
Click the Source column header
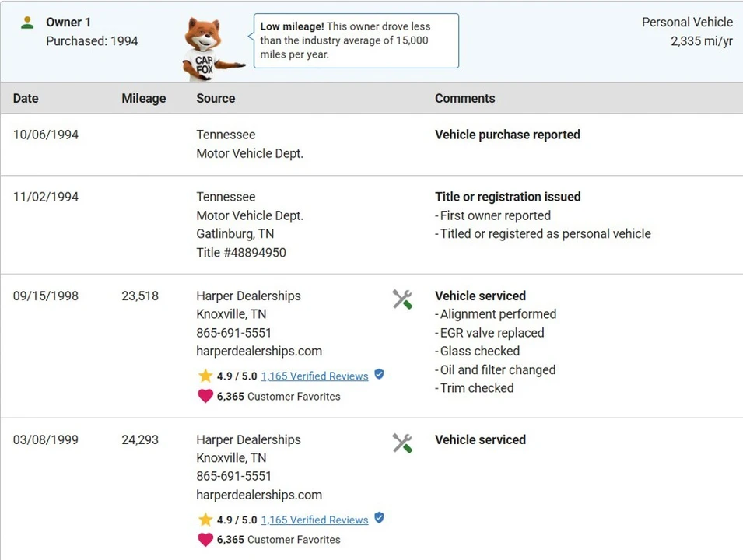(x=216, y=98)
